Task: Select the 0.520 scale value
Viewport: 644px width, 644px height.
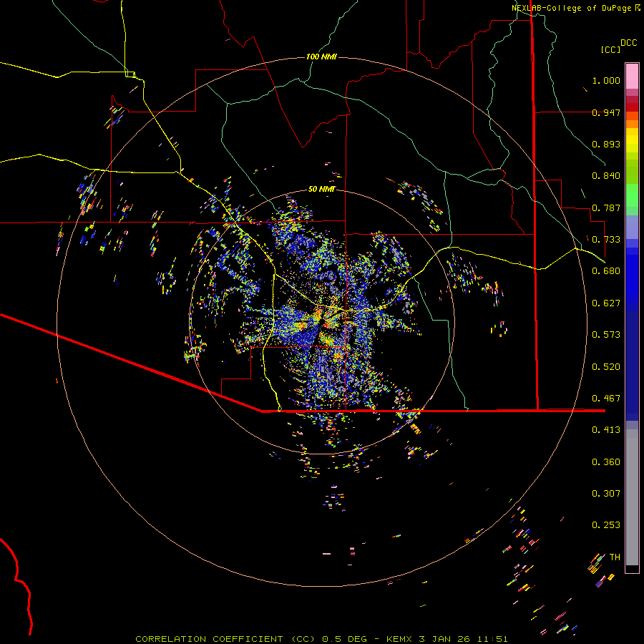Action: [x=606, y=367]
